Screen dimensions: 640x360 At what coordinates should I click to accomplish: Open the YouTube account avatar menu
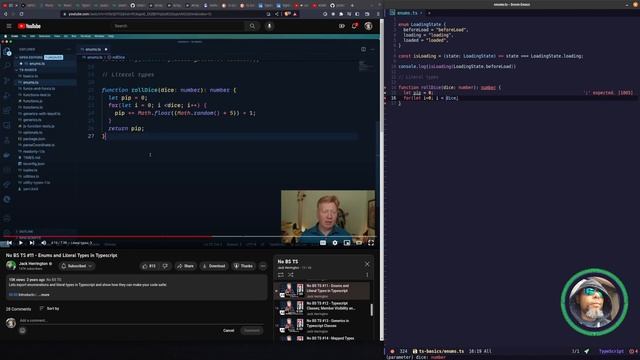(369, 26)
